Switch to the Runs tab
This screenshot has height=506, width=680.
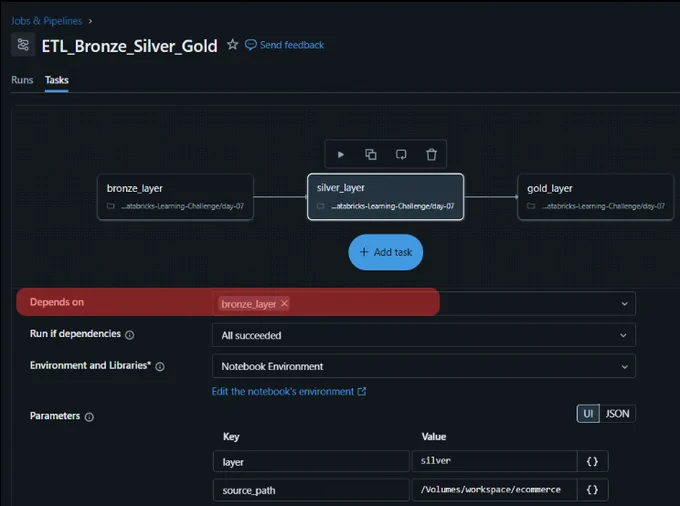point(22,80)
